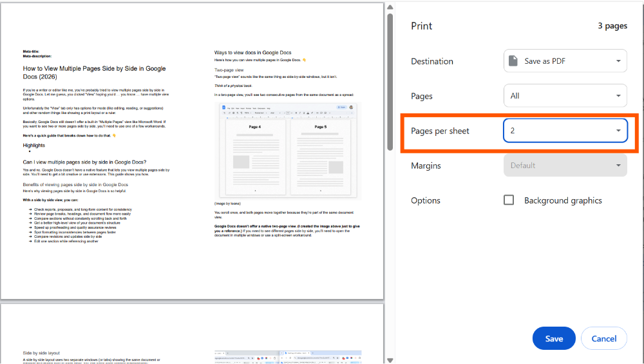Click the 'Ways to view docs in Google Docs' heading
644x364 pixels.
click(252, 53)
